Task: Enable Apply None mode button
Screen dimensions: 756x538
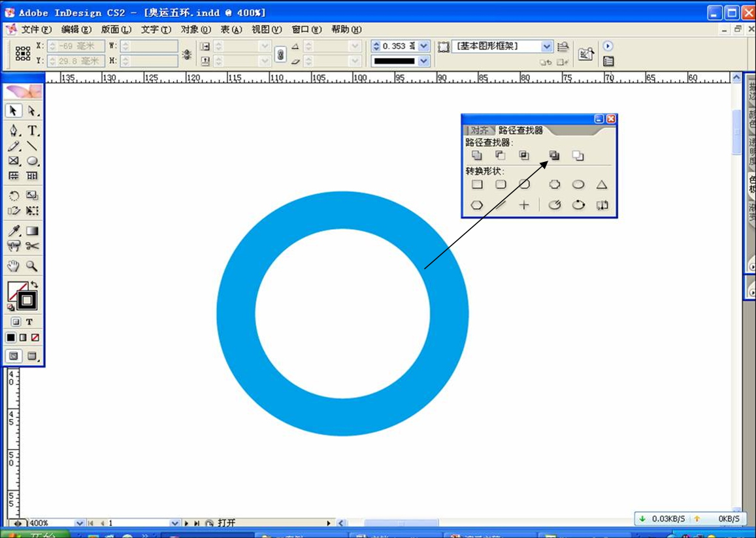Action: [x=35, y=338]
